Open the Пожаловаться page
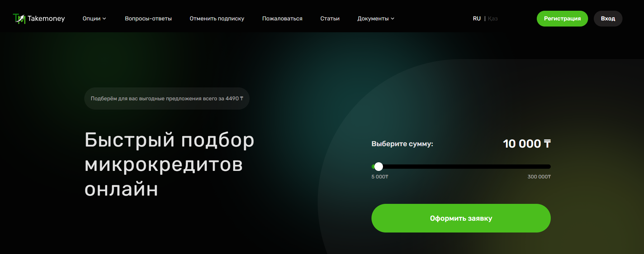Screen dimensions: 644x254 point(282,19)
